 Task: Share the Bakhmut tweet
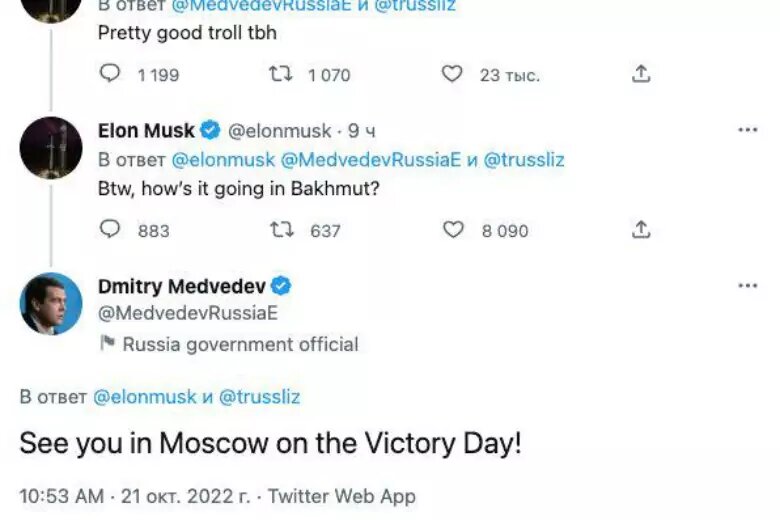point(641,230)
